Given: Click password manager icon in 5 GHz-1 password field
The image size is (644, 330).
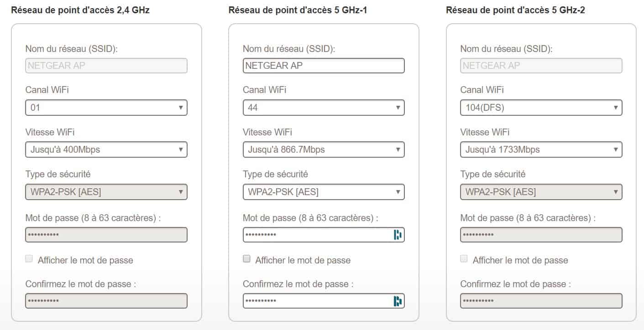Looking at the screenshot, I should click(x=398, y=235).
